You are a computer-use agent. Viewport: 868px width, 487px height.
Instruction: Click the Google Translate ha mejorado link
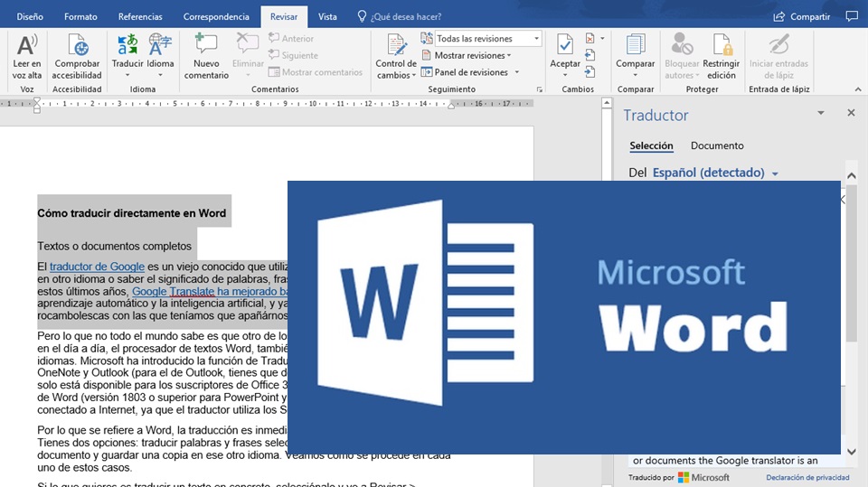pos(209,292)
